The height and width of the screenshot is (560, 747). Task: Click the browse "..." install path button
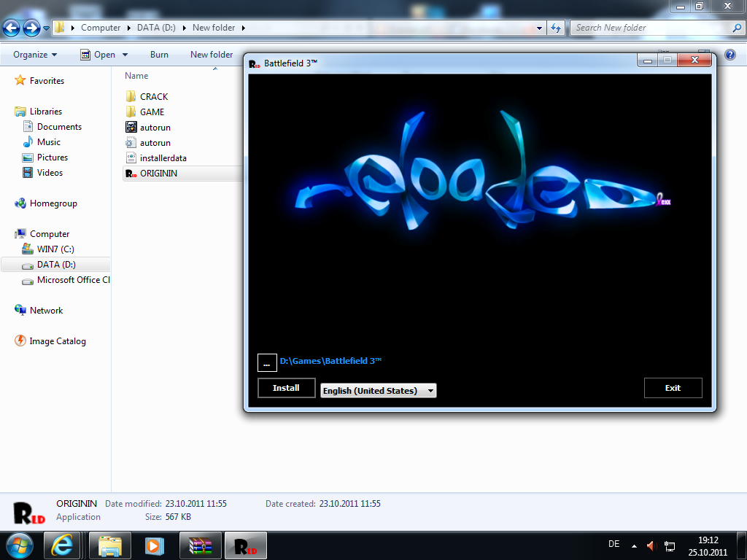tap(267, 363)
